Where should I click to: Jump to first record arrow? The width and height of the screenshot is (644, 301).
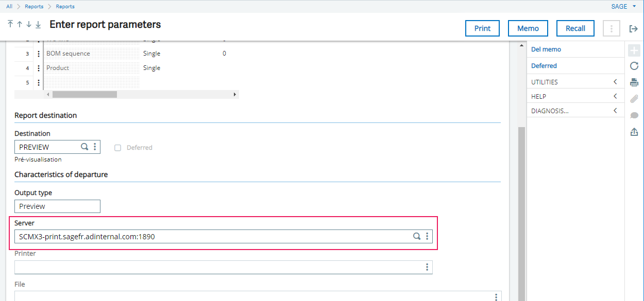(x=10, y=25)
